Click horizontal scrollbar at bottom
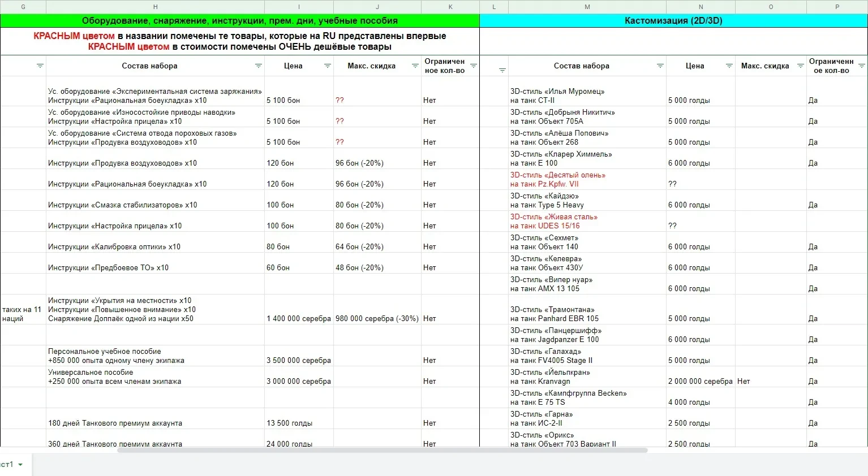This screenshot has width=868, height=476. [383, 451]
